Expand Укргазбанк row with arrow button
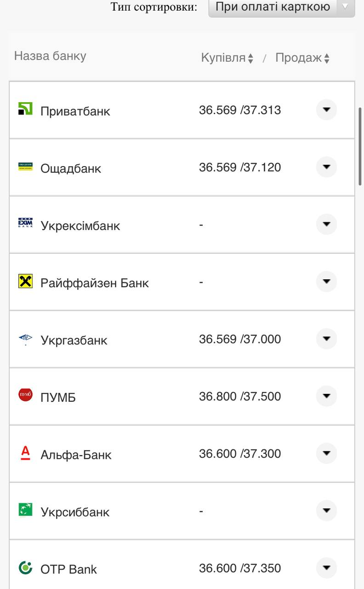The width and height of the screenshot is (364, 589). (326, 339)
